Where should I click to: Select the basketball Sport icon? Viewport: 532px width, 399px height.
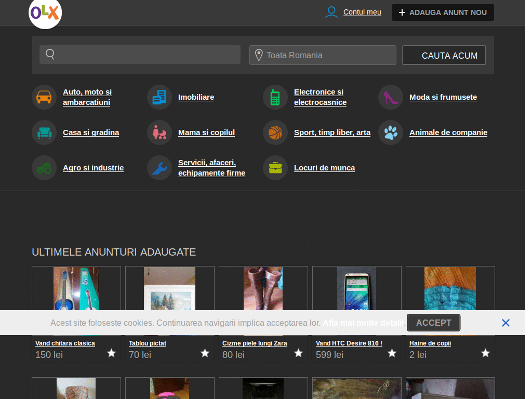275,132
